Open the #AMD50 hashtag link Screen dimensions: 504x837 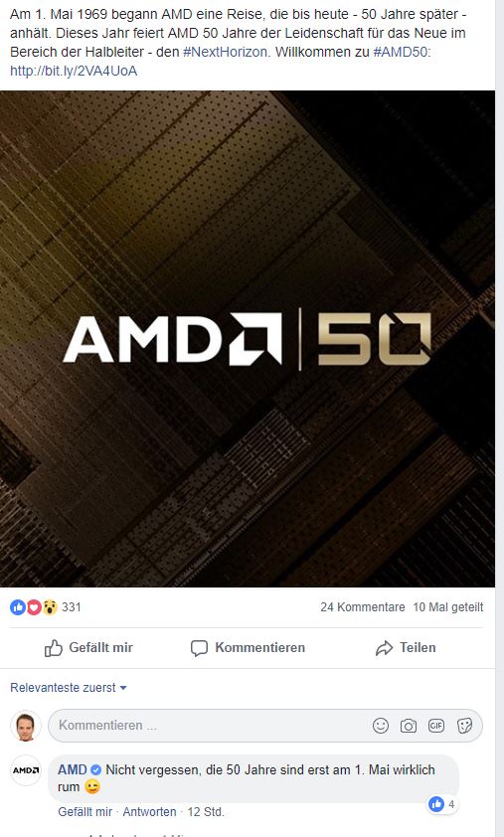click(401, 53)
